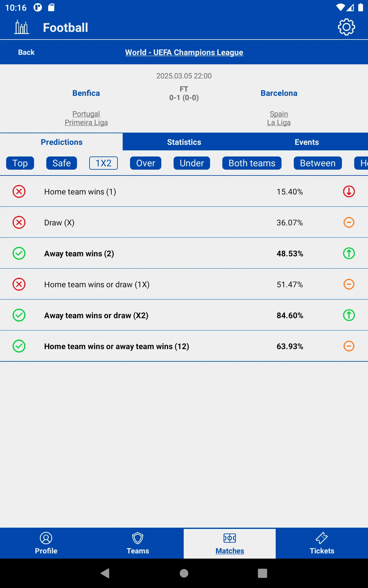Open settings gear icon
368x588 pixels.
click(347, 27)
